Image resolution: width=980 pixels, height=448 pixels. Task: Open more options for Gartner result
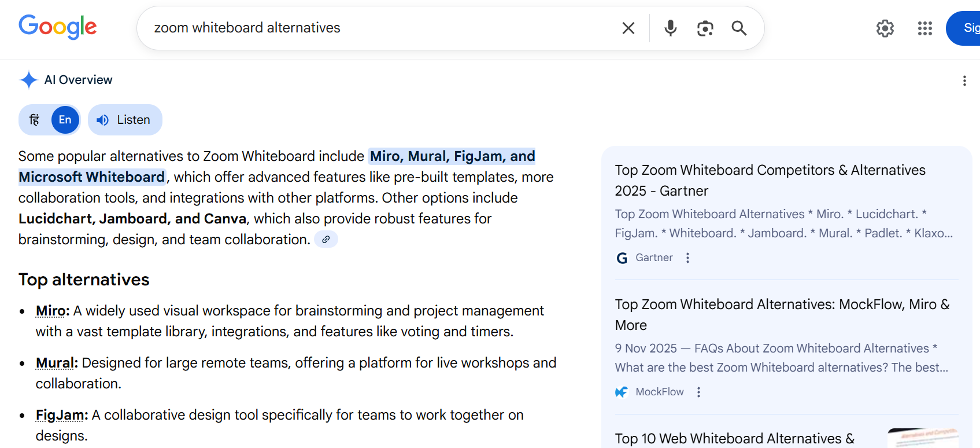(x=687, y=258)
